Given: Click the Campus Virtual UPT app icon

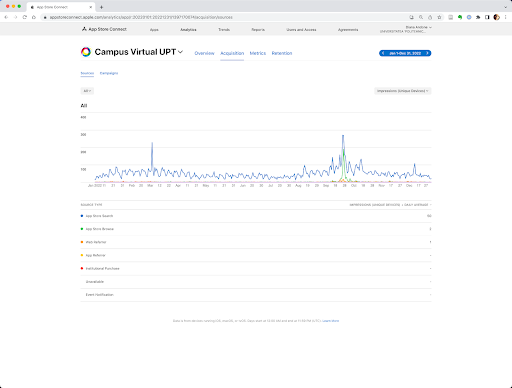Looking at the screenshot, I should pos(86,52).
